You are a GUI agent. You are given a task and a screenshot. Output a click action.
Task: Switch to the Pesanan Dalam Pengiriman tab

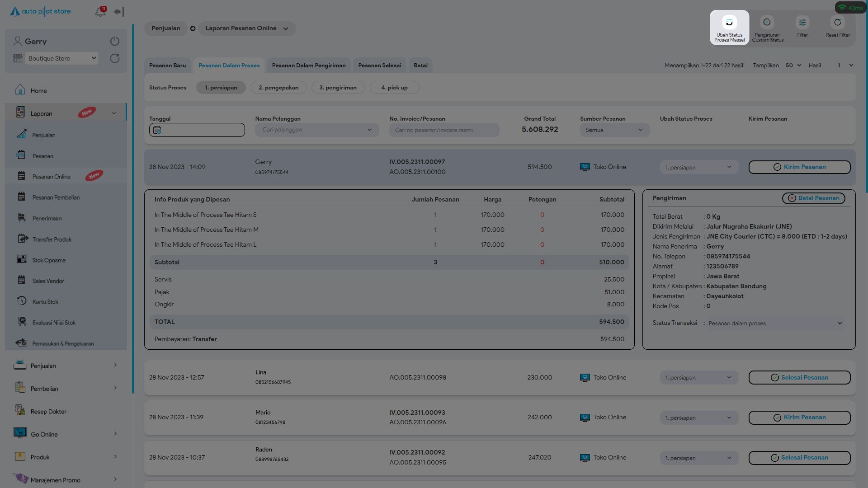309,66
